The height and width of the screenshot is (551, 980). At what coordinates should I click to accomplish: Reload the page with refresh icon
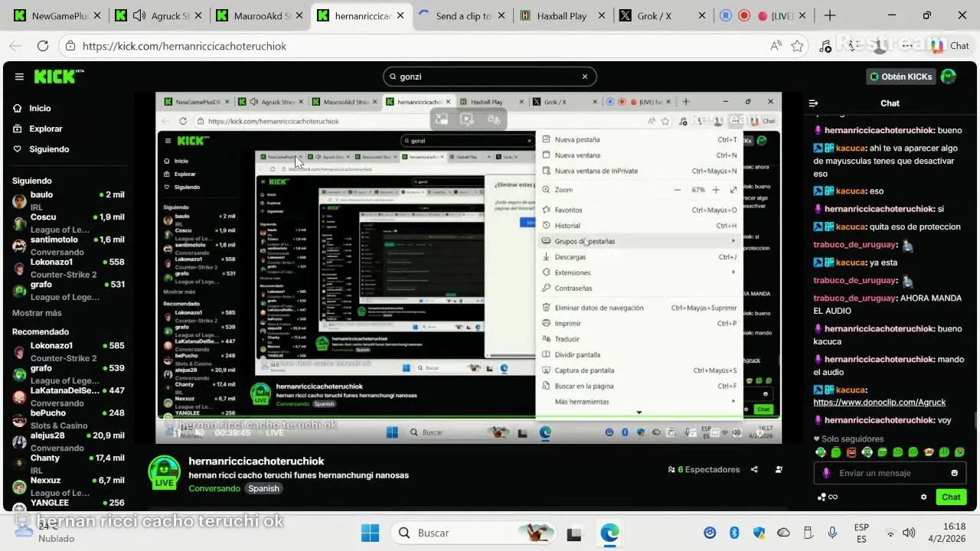[x=43, y=46]
